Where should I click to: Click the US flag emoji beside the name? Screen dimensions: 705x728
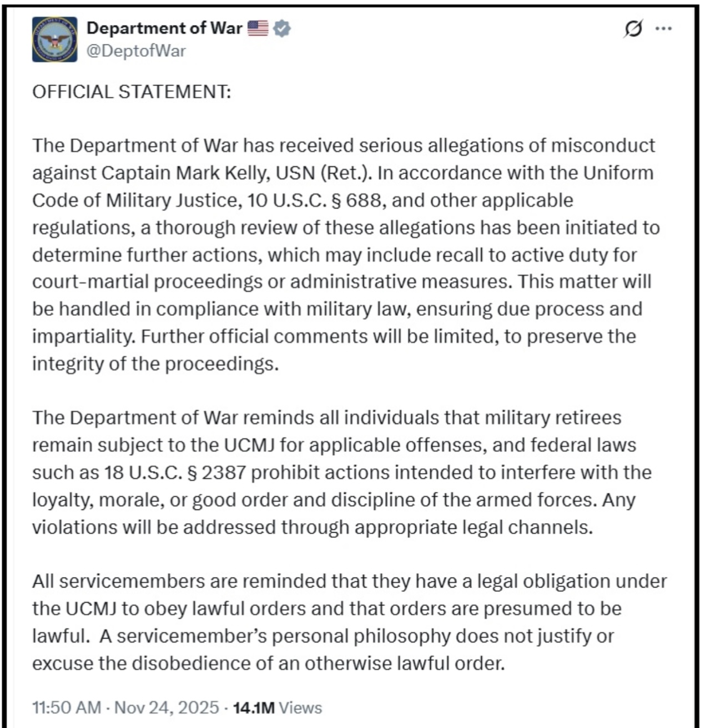point(258,28)
